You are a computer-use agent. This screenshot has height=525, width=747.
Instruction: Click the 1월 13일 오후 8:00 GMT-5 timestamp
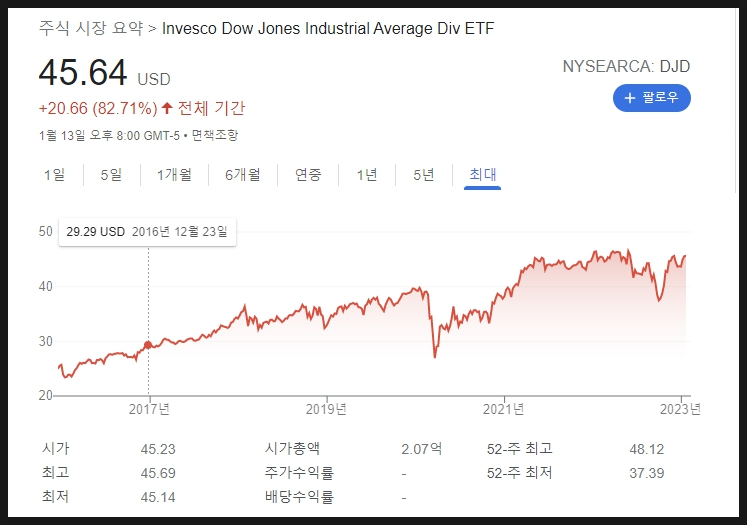coord(109,136)
